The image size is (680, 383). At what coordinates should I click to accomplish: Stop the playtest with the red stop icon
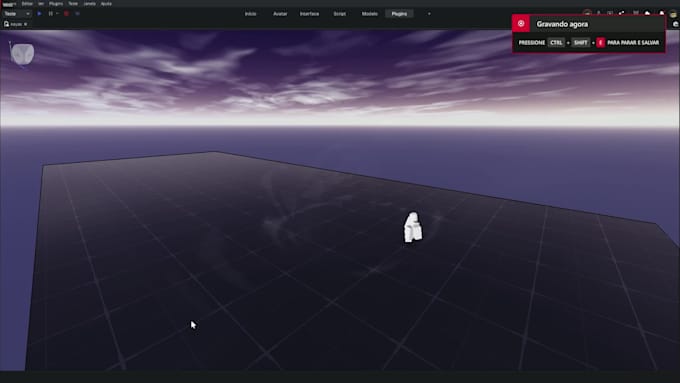coord(66,14)
